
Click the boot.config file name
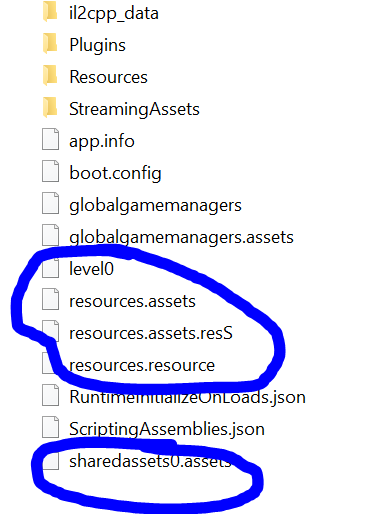[x=115, y=173]
